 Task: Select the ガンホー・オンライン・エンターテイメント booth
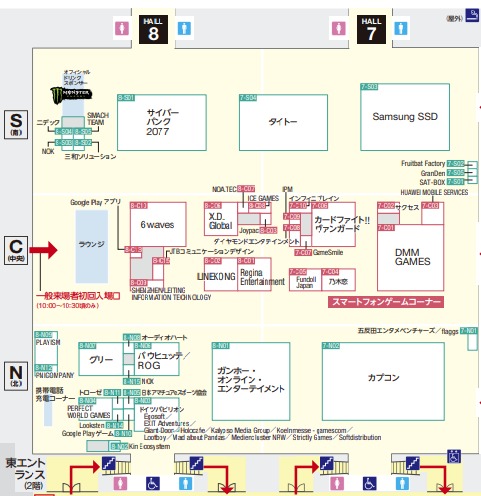[251, 381]
